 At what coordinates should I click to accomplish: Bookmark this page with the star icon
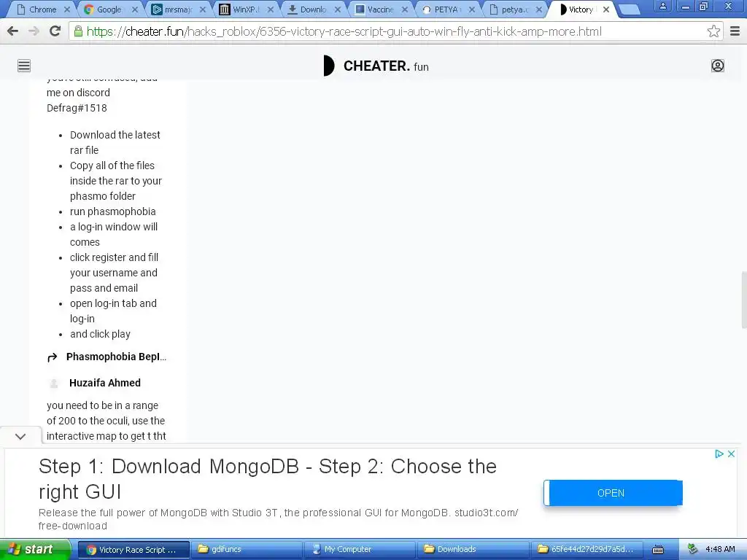[713, 31]
